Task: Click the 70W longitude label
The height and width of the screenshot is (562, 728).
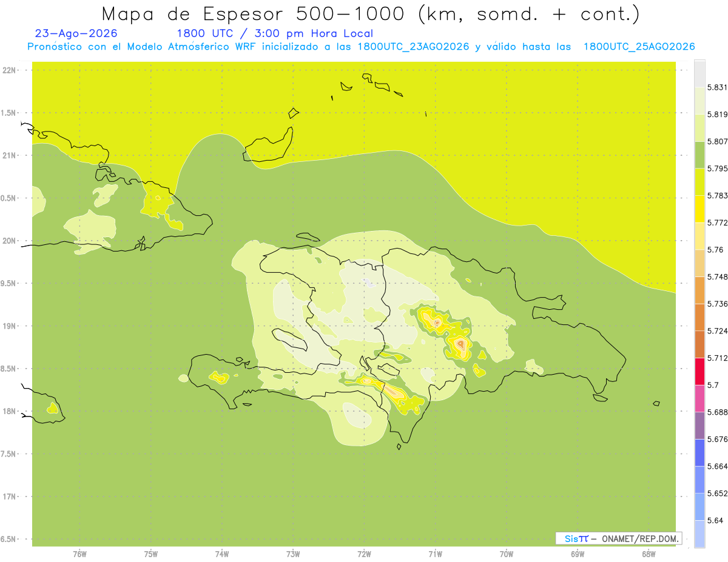Action: pyautogui.click(x=507, y=554)
